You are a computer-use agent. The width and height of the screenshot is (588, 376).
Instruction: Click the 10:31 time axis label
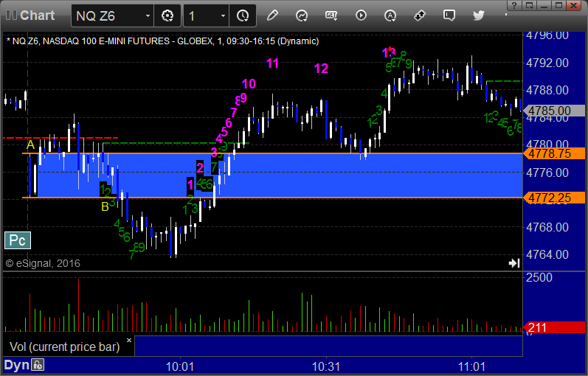326,366
